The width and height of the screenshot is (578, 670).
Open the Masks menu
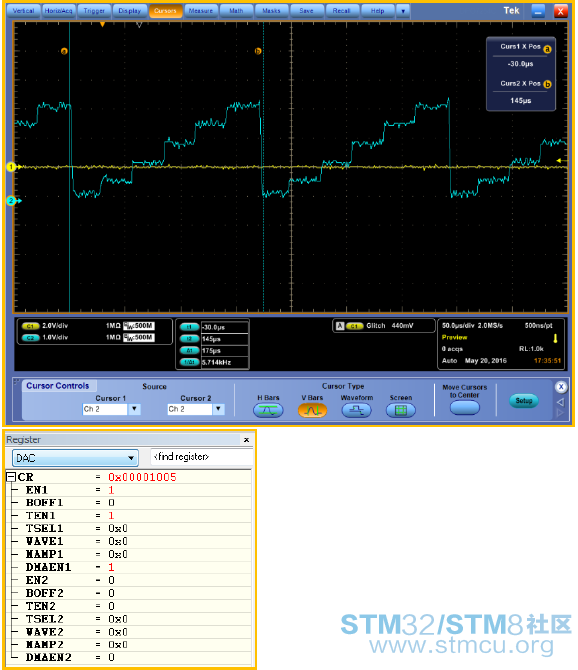pyautogui.click(x=271, y=11)
